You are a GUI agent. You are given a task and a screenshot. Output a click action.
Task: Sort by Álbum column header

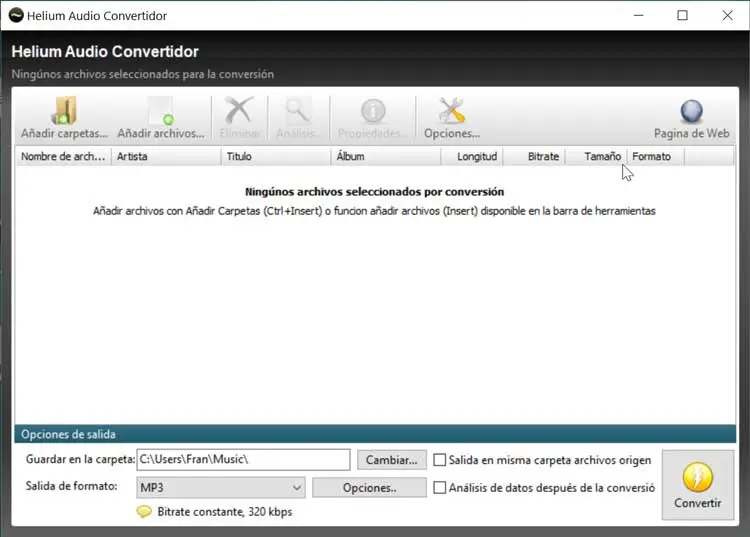(x=386, y=156)
